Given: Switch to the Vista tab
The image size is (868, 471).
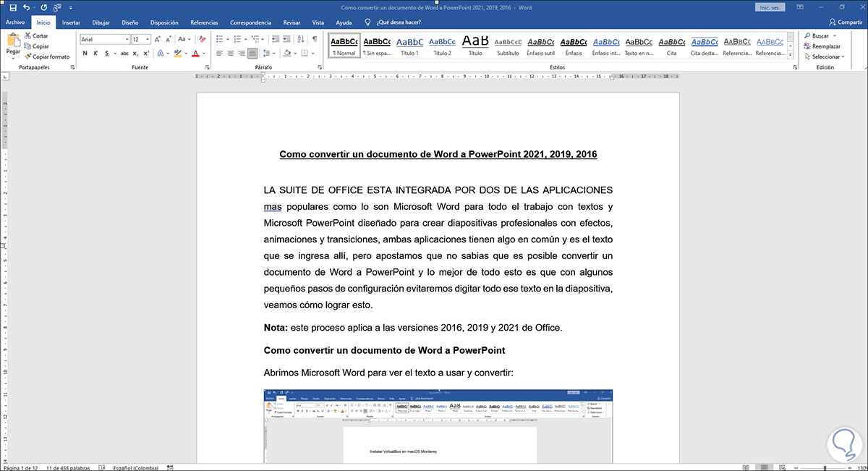Looking at the screenshot, I should (x=318, y=22).
